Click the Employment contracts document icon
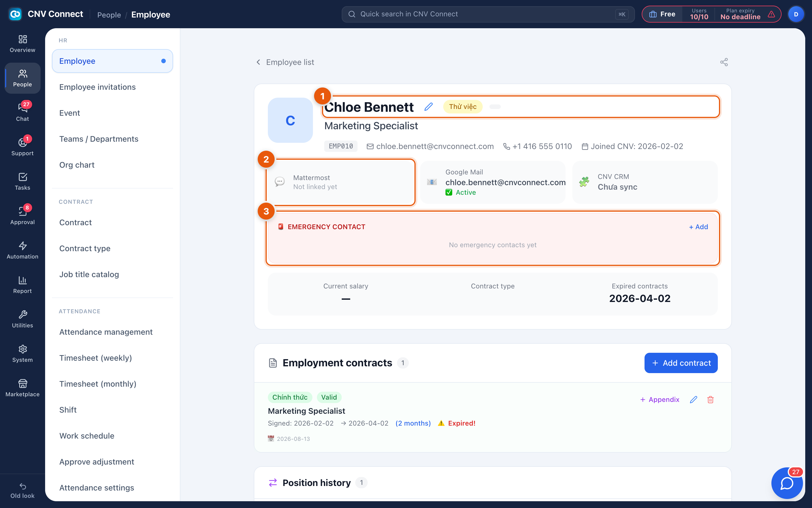812x508 pixels. point(273,363)
